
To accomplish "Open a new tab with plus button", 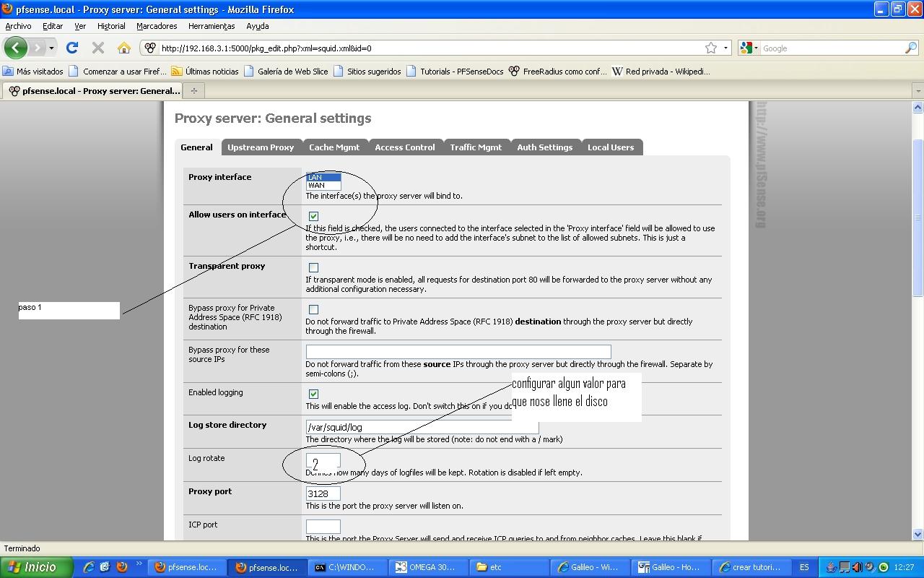I will 193,90.
